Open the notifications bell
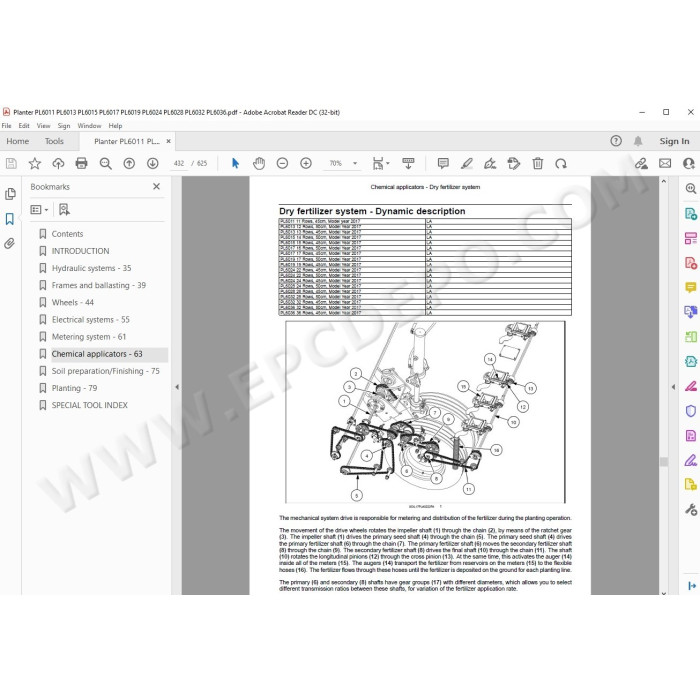The height and width of the screenshot is (700, 700). 638,141
